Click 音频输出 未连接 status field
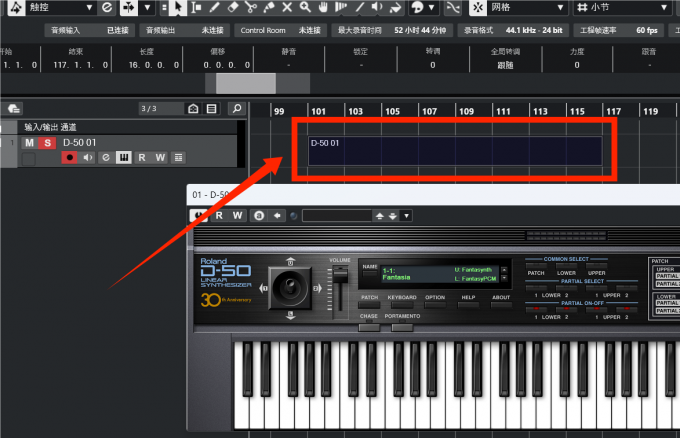The width and height of the screenshot is (680, 438). [185, 30]
